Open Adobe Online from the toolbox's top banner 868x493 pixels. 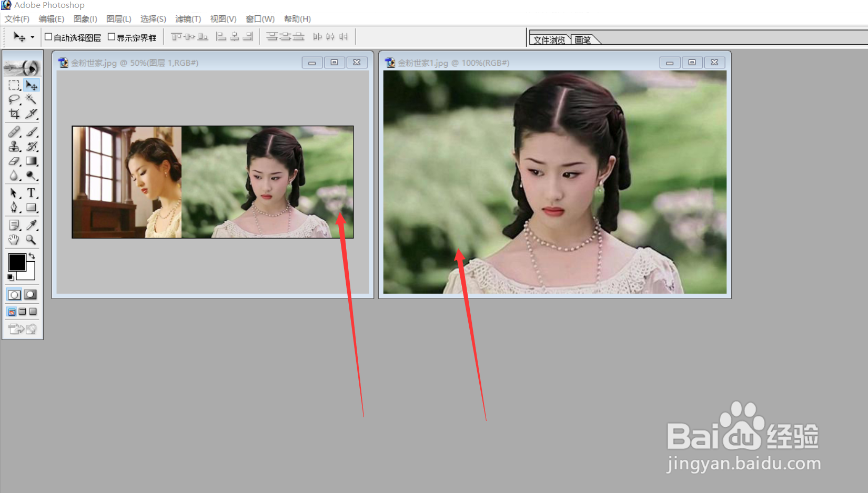point(23,67)
